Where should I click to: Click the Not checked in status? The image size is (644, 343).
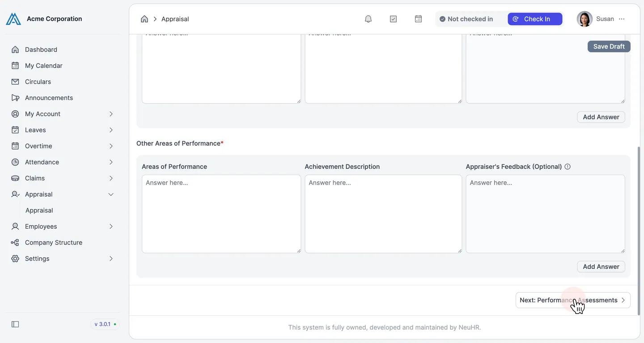click(466, 19)
